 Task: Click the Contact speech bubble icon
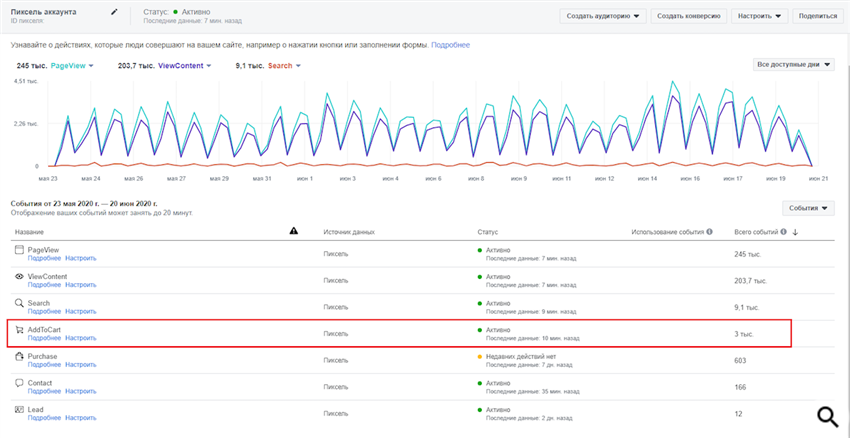point(19,383)
